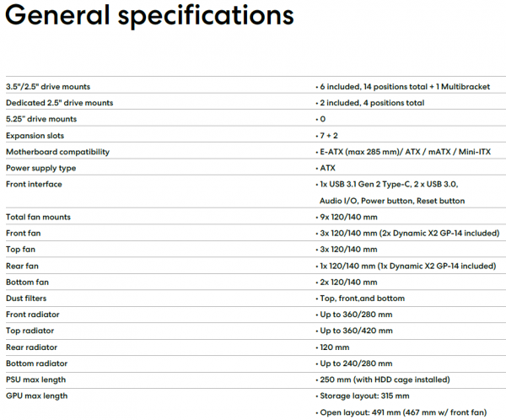Select Front radiator Up to 360/280 mm
The image size is (506, 420).
(x=356, y=315)
